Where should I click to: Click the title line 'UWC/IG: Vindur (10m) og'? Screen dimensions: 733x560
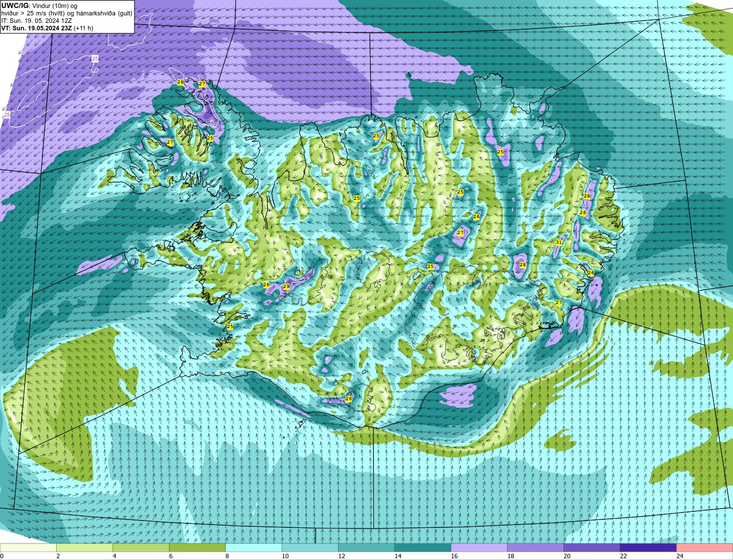(39, 5)
